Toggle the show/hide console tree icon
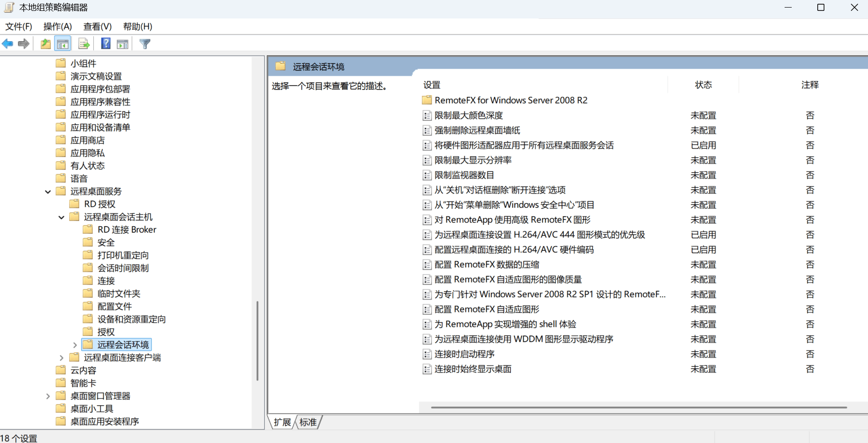Viewport: 868px width, 443px height. coord(63,44)
